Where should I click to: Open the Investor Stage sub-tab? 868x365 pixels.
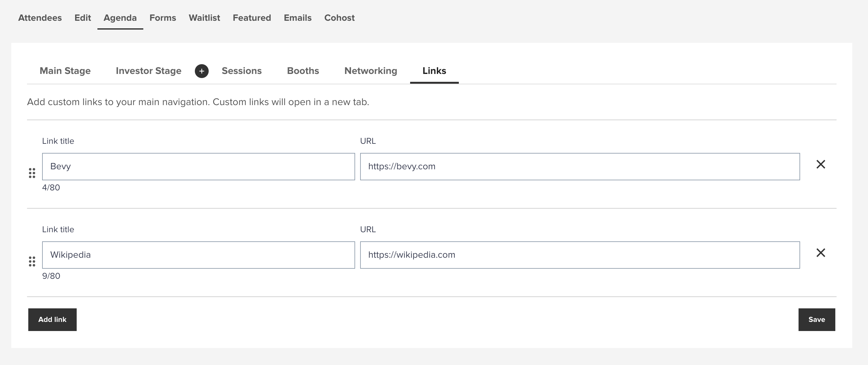(x=148, y=71)
